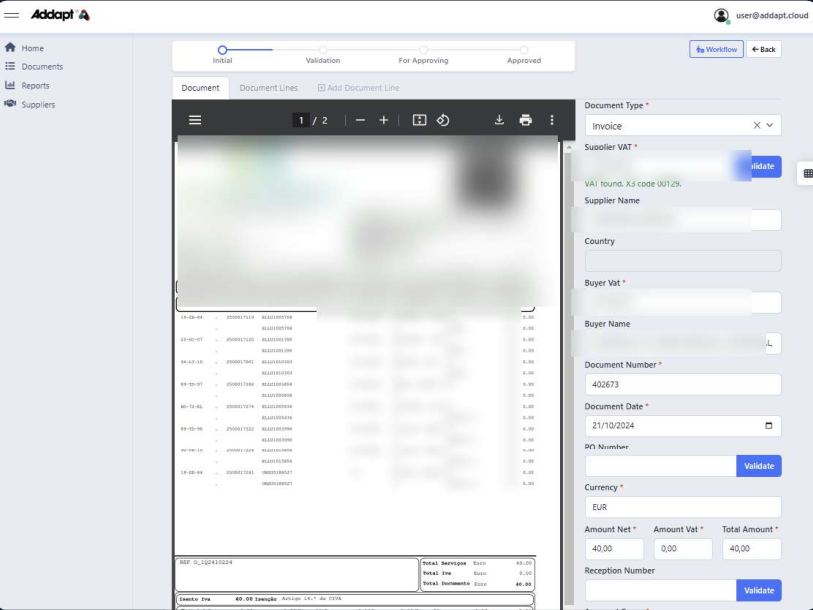This screenshot has width=813, height=610.
Task: Click the Amount Net field
Action: pyautogui.click(x=614, y=548)
